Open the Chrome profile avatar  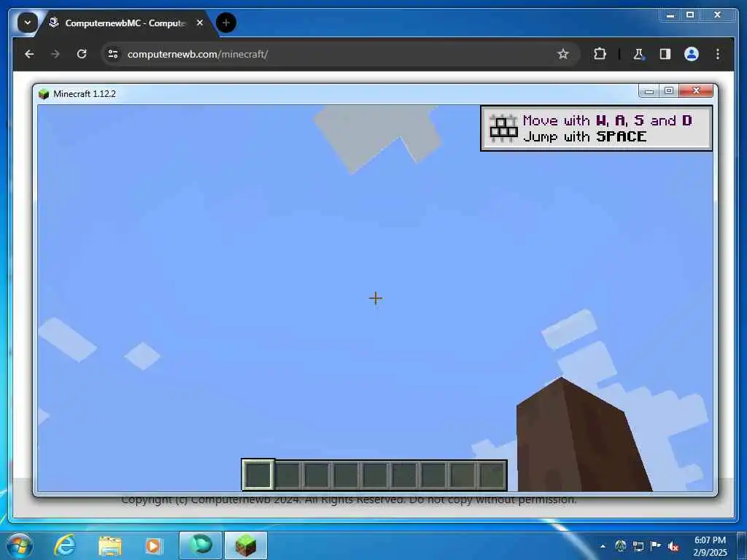pos(692,54)
